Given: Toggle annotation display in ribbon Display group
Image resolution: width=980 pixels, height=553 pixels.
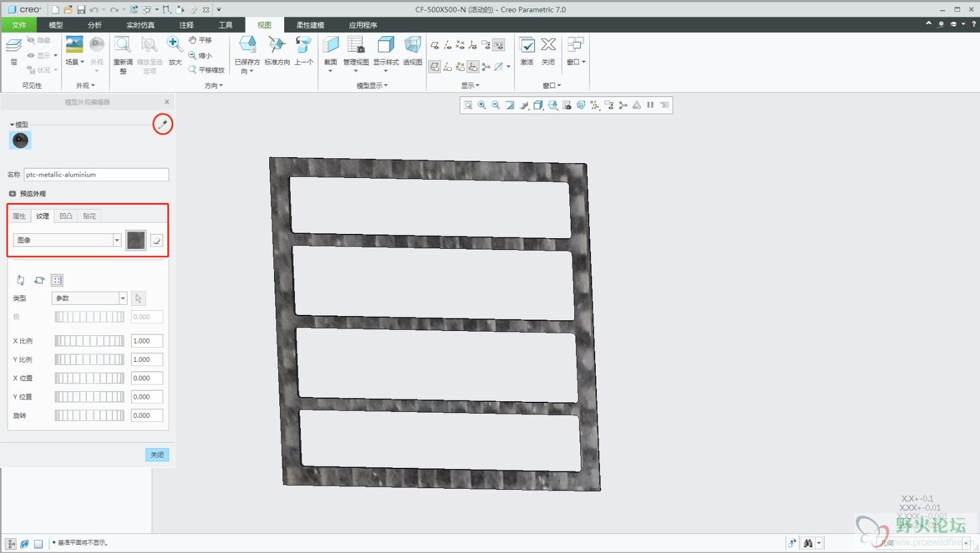Looking at the screenshot, I should pos(486,45).
